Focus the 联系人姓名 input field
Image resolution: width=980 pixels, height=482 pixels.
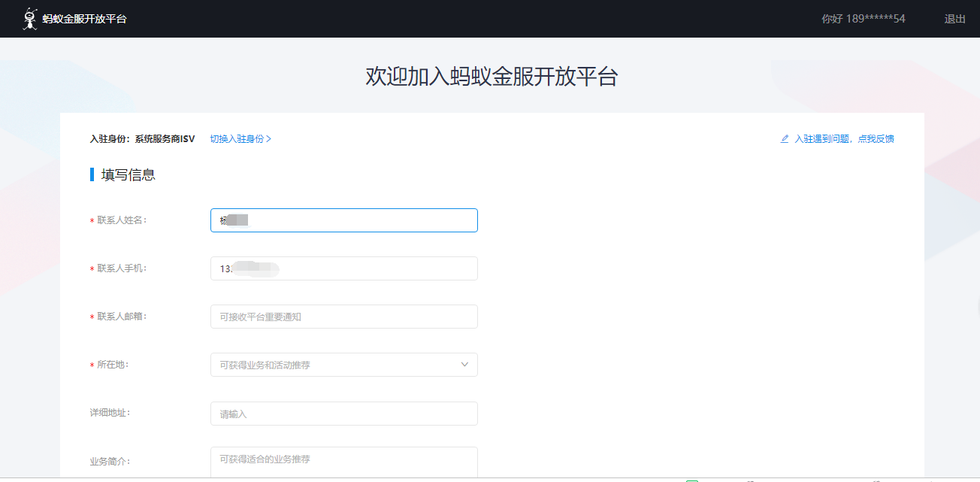click(344, 220)
